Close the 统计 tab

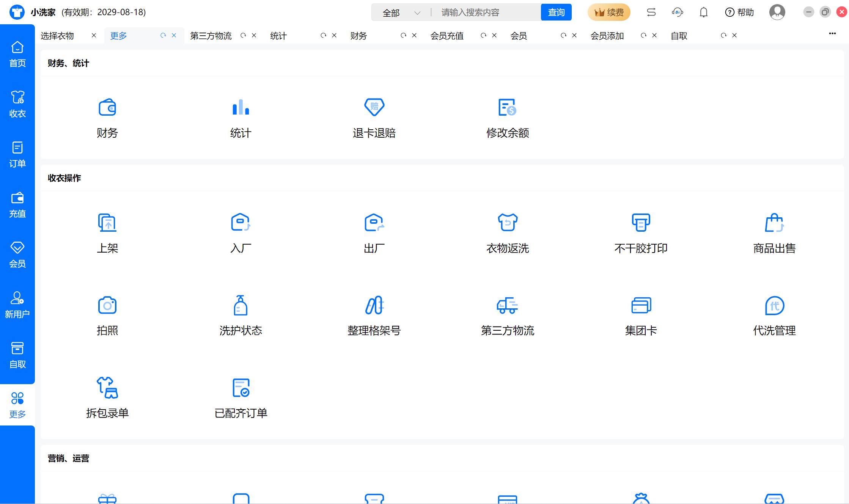(334, 35)
